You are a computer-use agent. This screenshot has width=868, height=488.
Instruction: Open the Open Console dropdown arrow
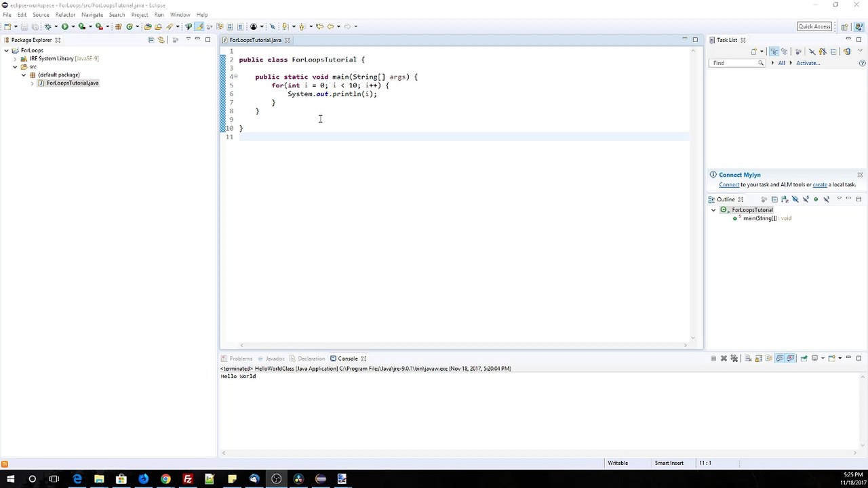(840, 358)
